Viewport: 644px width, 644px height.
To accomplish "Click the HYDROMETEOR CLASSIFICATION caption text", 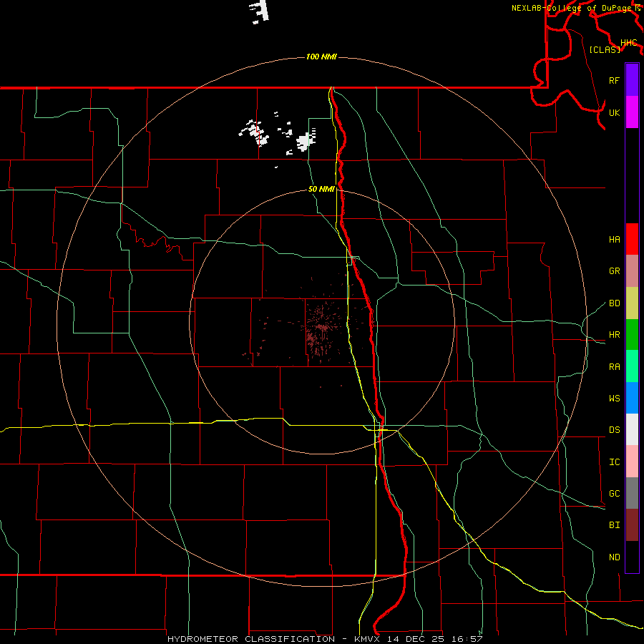I will 251,639.
